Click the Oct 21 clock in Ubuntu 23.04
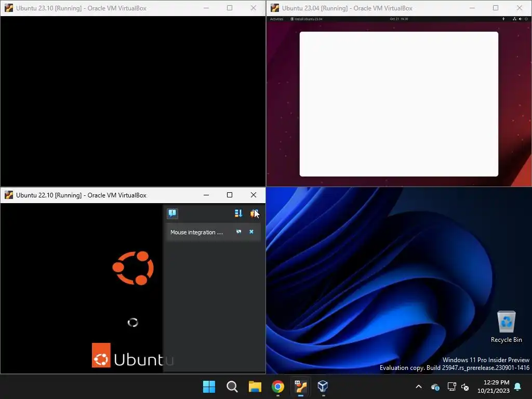 click(x=398, y=19)
